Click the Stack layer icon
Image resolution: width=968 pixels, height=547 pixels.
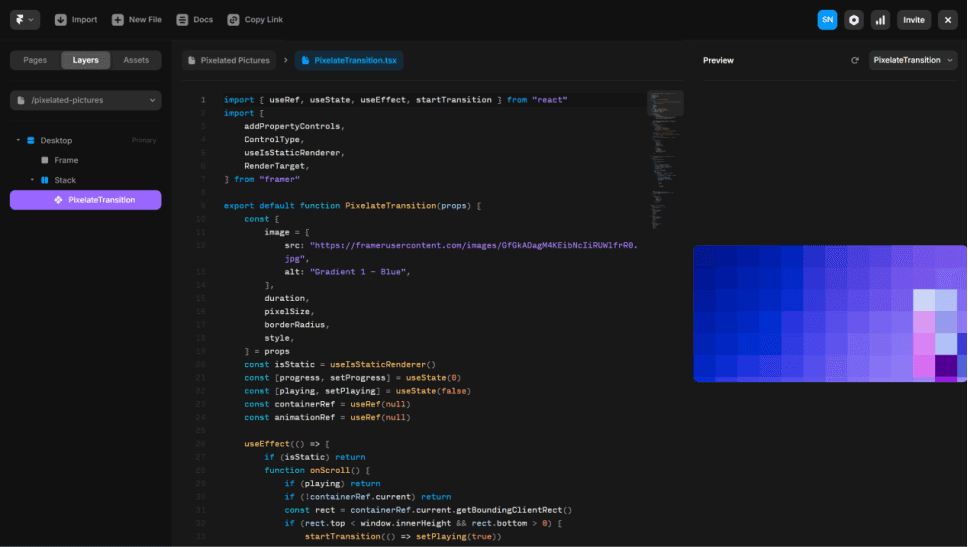[x=44, y=180]
